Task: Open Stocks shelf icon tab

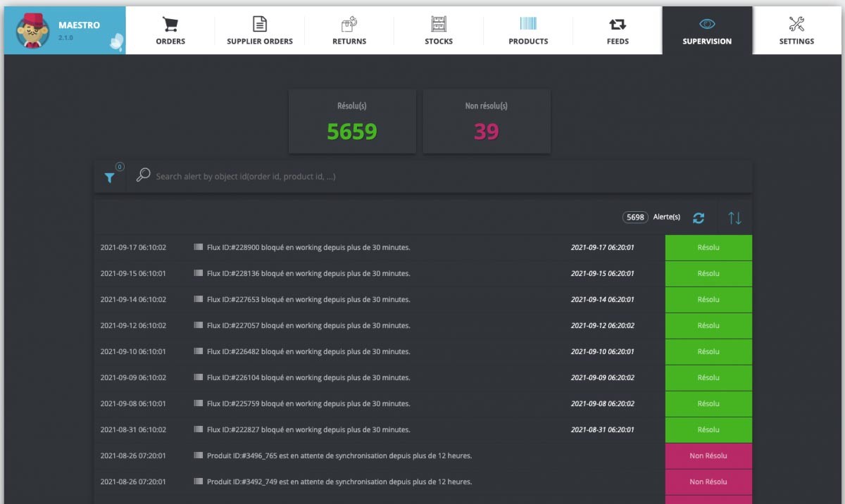Action: pyautogui.click(x=439, y=31)
